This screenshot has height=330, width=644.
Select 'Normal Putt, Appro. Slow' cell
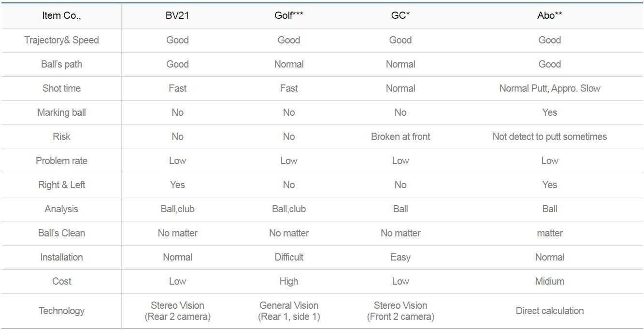pos(549,88)
